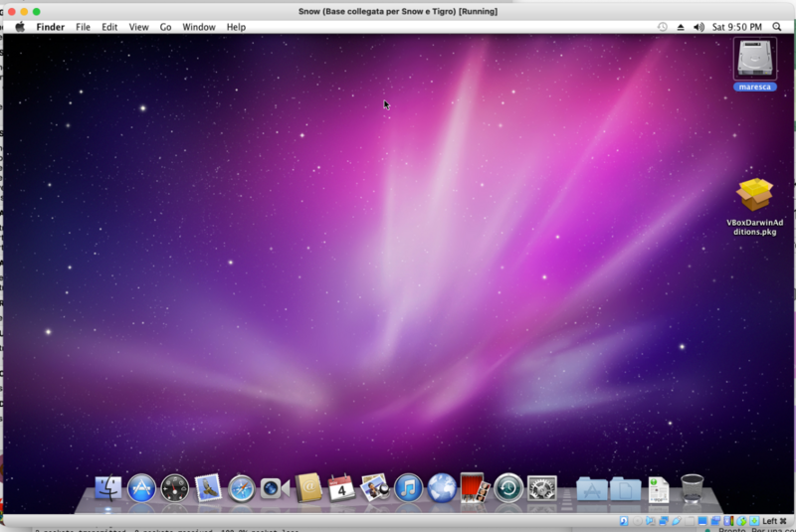Screen dimensions: 796x532
Task: Open the File menu
Action: tap(84, 27)
